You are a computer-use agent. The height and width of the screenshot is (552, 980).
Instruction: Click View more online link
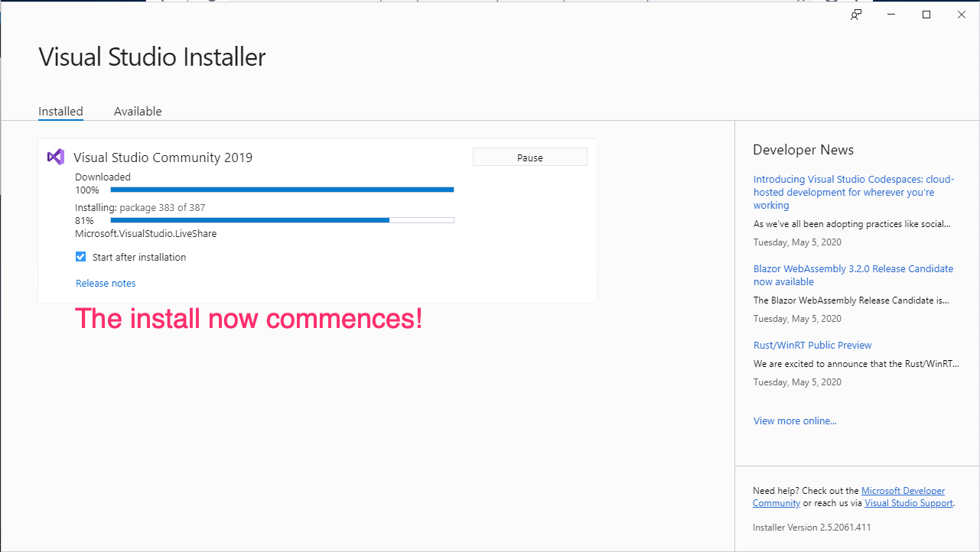[795, 420]
